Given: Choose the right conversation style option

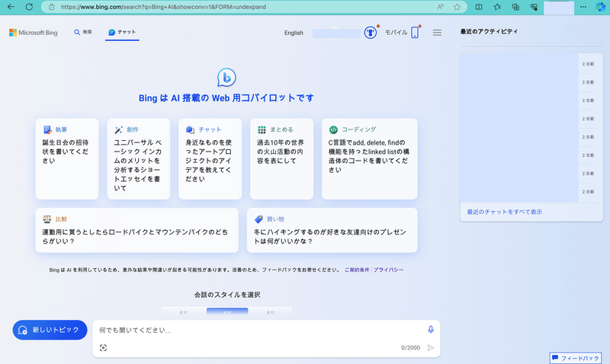Looking at the screenshot, I should click(x=271, y=311).
